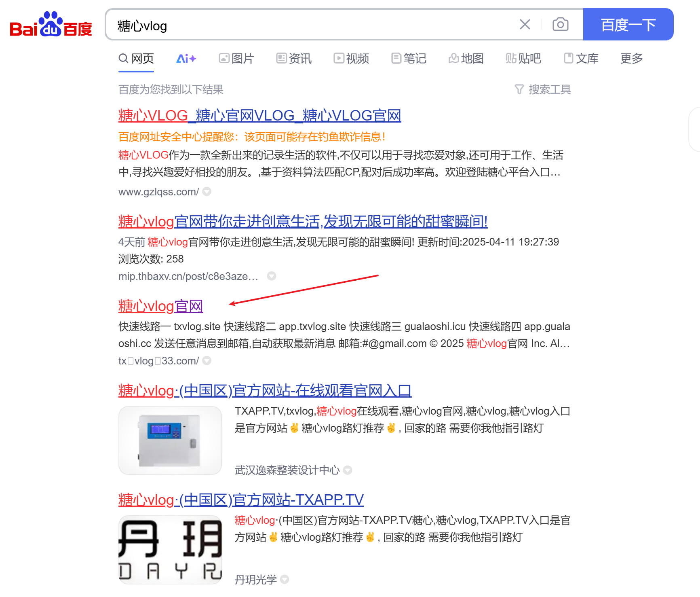Expand dropdown beside mip.thbaxv.cn URL
The width and height of the screenshot is (700, 597).
point(272,276)
